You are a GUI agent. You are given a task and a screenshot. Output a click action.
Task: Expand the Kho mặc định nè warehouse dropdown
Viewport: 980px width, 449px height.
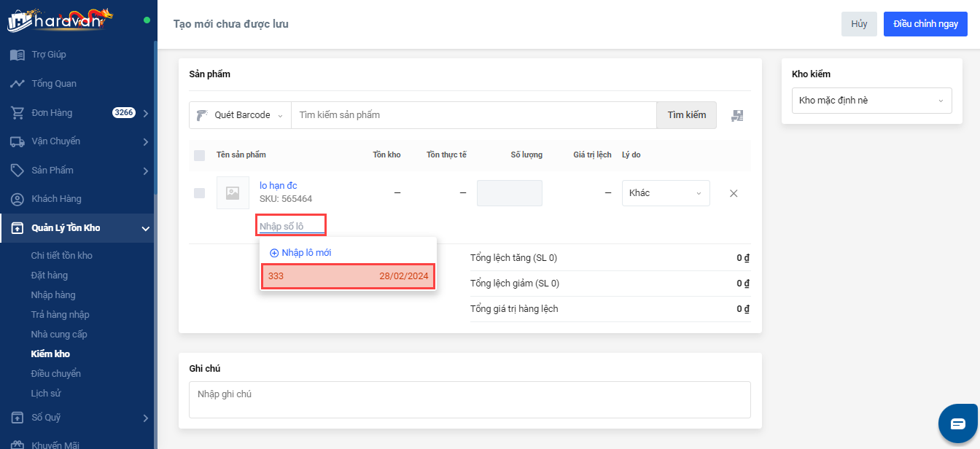[871, 101]
